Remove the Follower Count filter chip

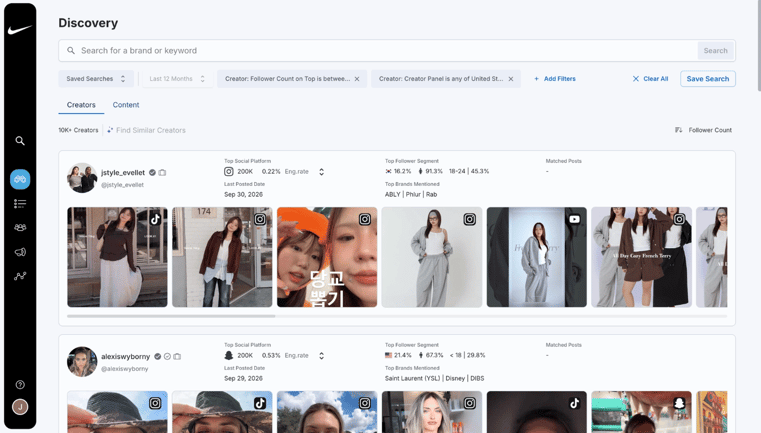pos(357,79)
